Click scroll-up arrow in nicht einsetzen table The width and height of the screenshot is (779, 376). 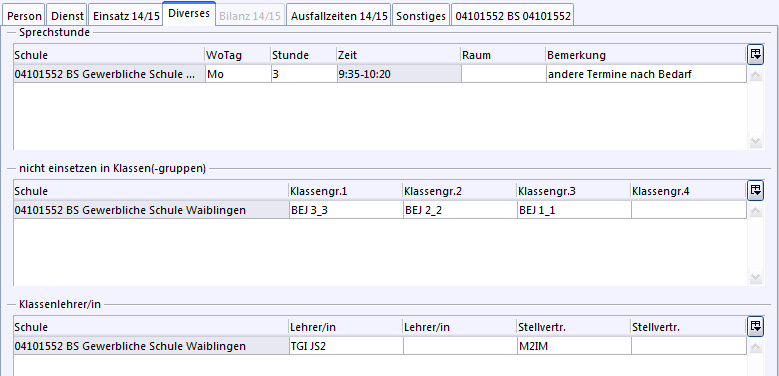755,211
